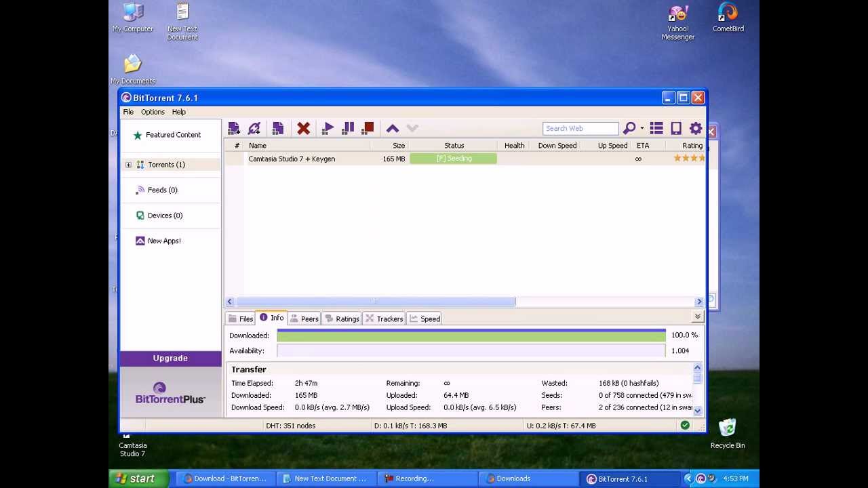The image size is (868, 488).
Task: Click the Create New Torrent icon
Action: 277,128
